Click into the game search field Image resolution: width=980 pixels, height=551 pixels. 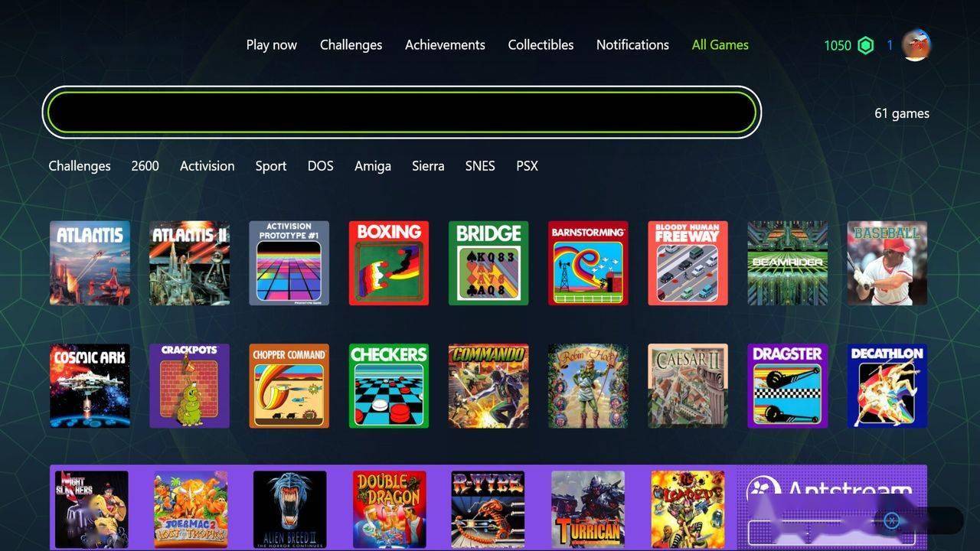401,112
